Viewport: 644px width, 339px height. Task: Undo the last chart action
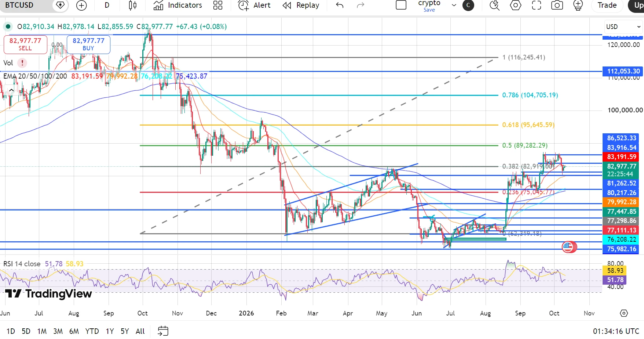pyautogui.click(x=340, y=5)
